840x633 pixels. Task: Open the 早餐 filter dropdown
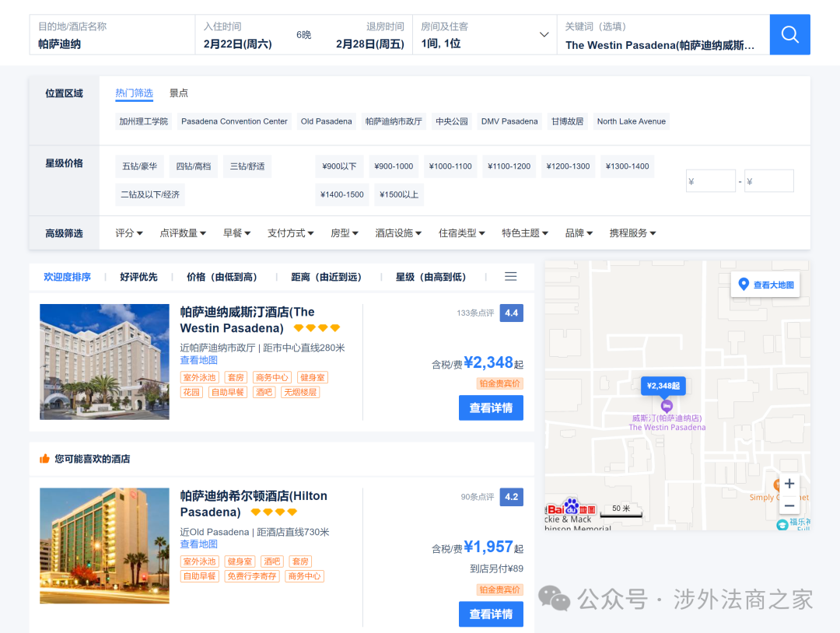[236, 233]
